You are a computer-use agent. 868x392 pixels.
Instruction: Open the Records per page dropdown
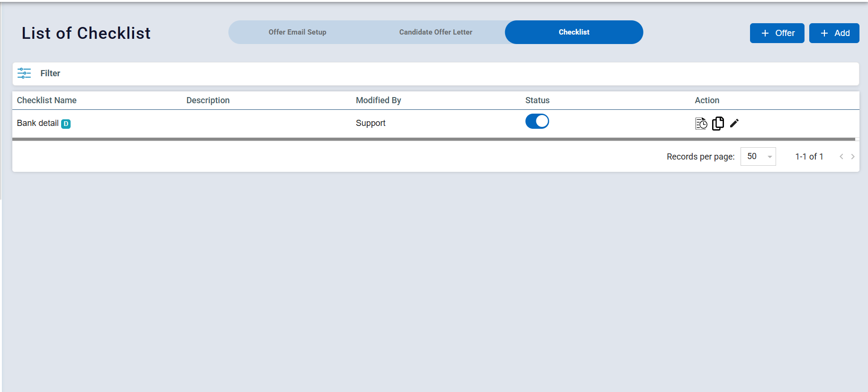click(758, 157)
